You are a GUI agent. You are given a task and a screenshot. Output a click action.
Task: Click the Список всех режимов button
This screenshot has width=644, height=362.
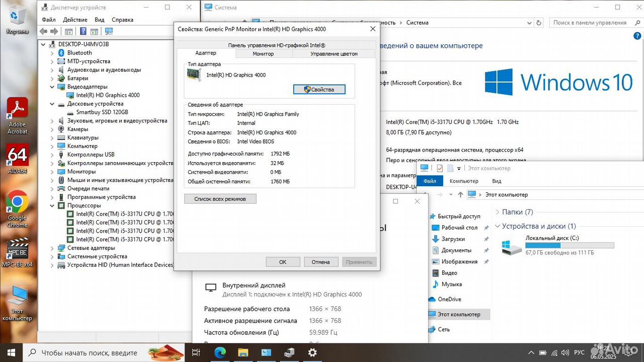click(220, 199)
